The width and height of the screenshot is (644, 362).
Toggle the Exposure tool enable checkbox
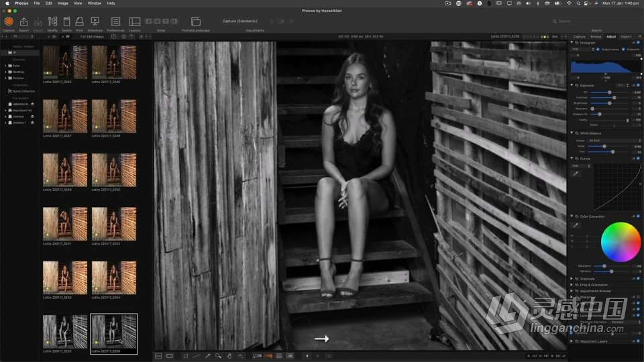[638, 85]
